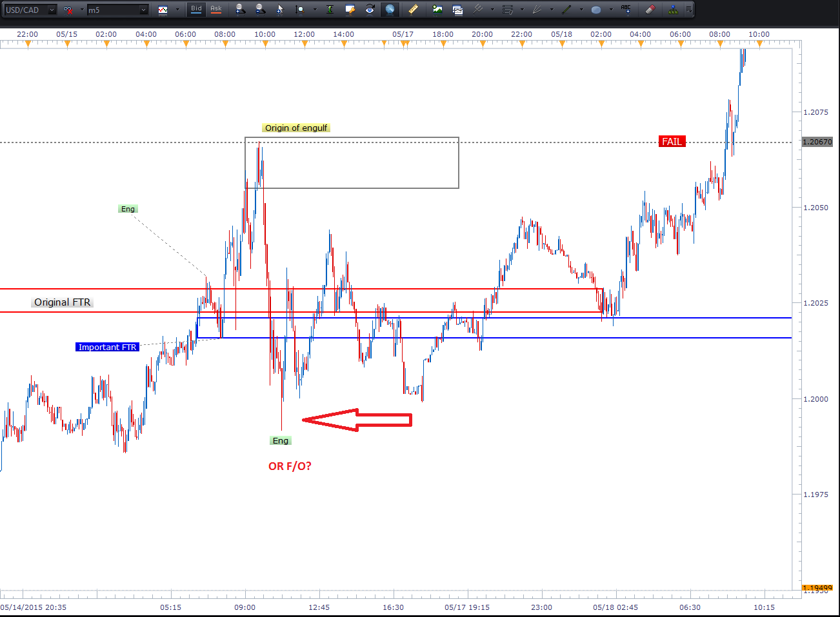840x617 pixels.
Task: Select the ellipse shape drawing tool
Action: [596, 10]
